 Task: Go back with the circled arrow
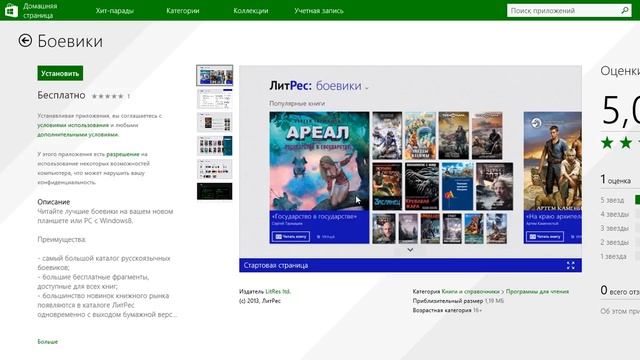[25, 40]
